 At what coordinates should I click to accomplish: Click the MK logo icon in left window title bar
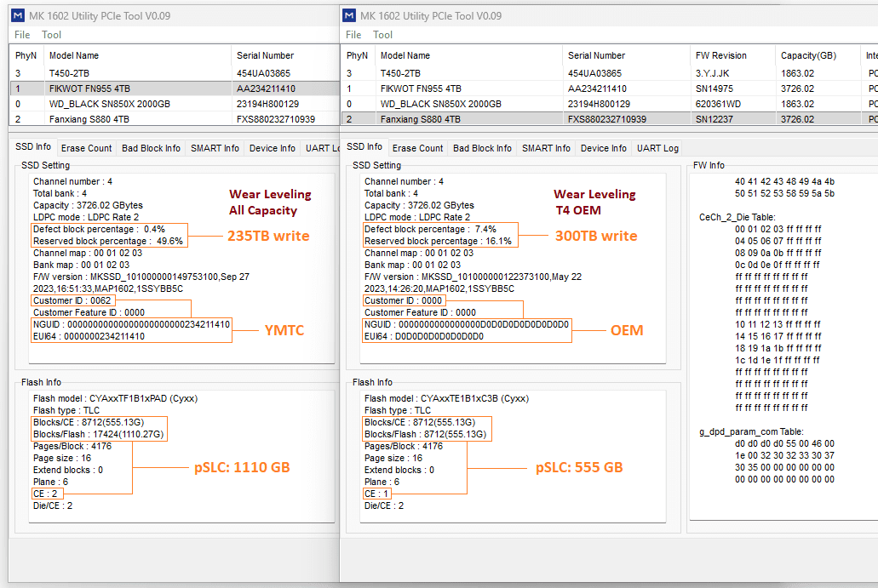pos(17,15)
